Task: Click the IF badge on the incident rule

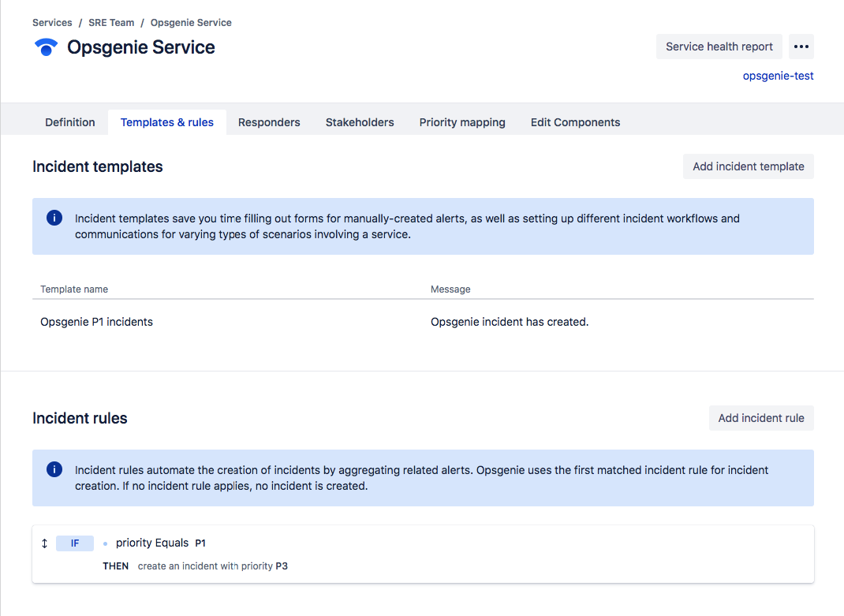Action: pyautogui.click(x=75, y=543)
